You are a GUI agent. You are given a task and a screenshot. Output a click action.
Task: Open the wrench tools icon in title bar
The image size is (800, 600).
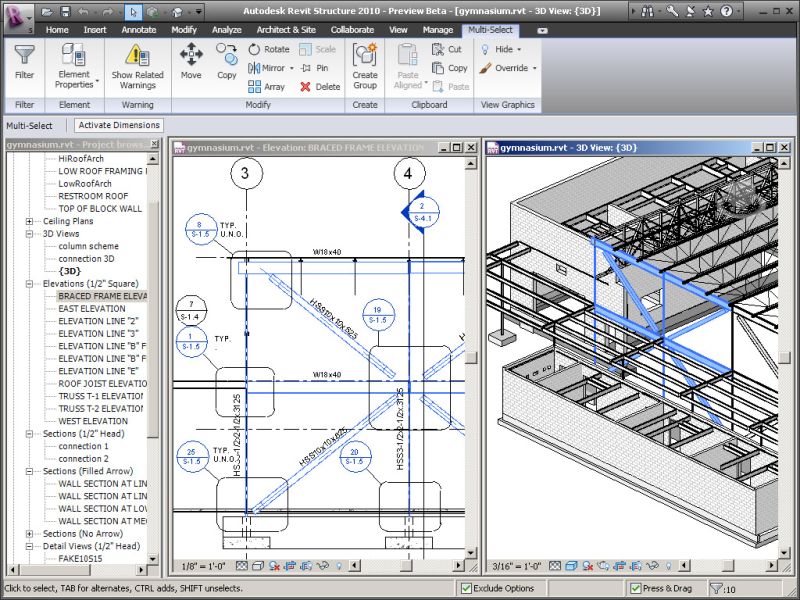[672, 11]
